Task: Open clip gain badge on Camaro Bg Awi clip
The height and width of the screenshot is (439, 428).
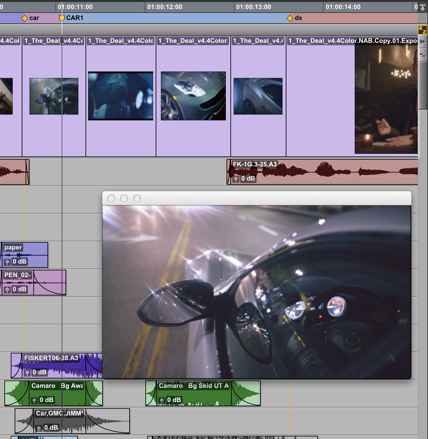Action: coord(42,399)
